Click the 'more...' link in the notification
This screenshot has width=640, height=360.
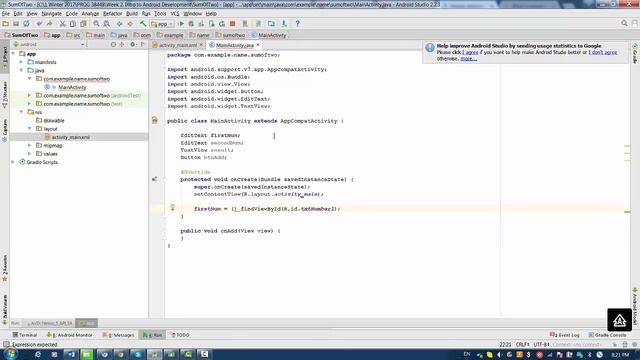(x=469, y=59)
